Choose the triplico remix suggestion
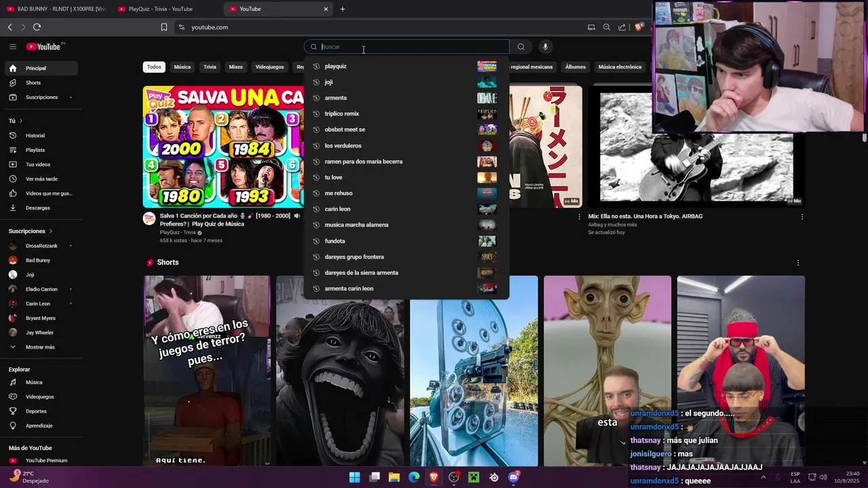 tap(406, 114)
